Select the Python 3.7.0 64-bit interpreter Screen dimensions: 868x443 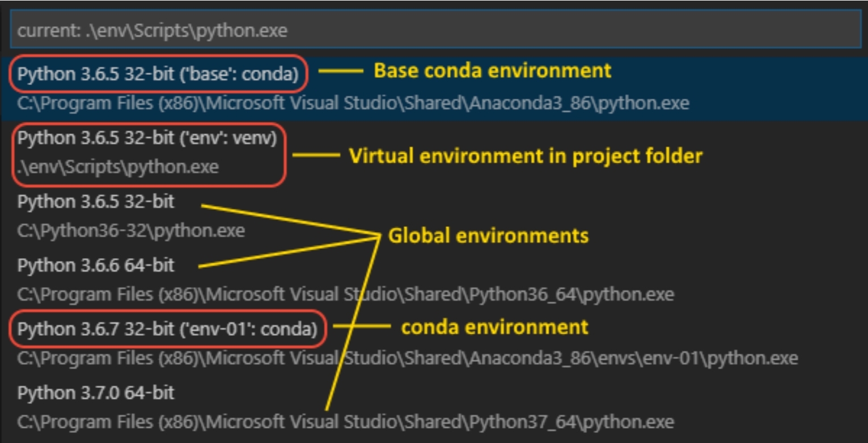(96, 393)
